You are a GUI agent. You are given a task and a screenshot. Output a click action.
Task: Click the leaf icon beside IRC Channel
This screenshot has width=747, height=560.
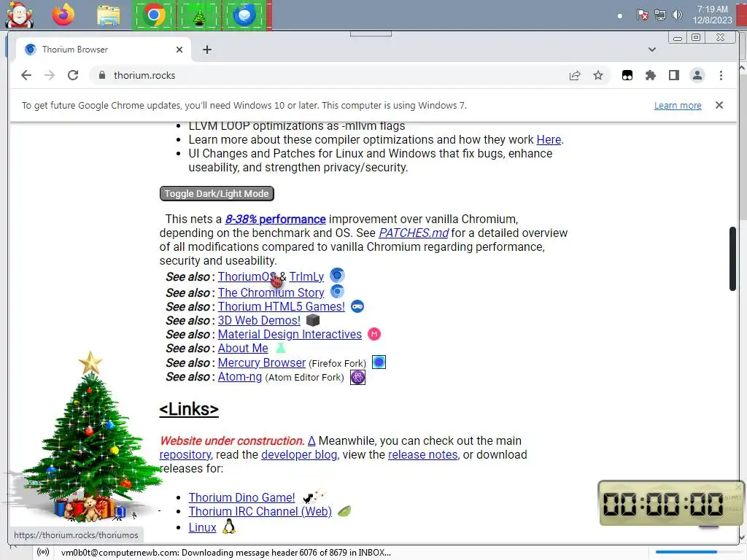click(344, 511)
